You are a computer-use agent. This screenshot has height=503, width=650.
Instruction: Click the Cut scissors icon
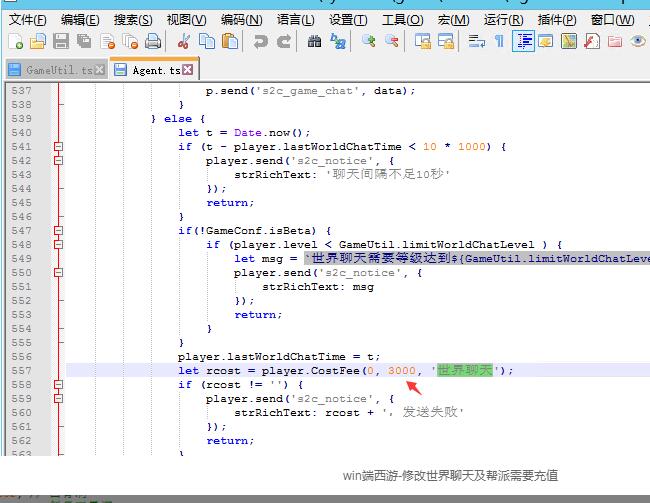point(184,41)
